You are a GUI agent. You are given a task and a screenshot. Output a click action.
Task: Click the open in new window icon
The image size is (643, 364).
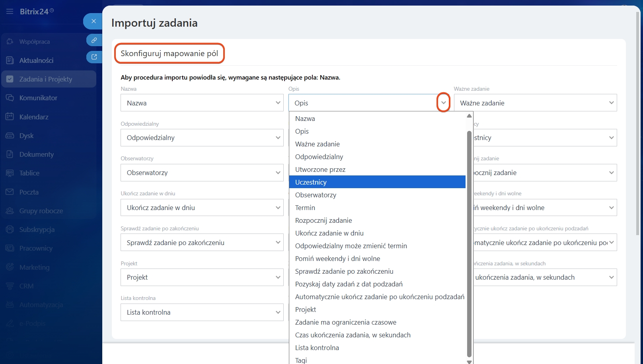coord(94,57)
